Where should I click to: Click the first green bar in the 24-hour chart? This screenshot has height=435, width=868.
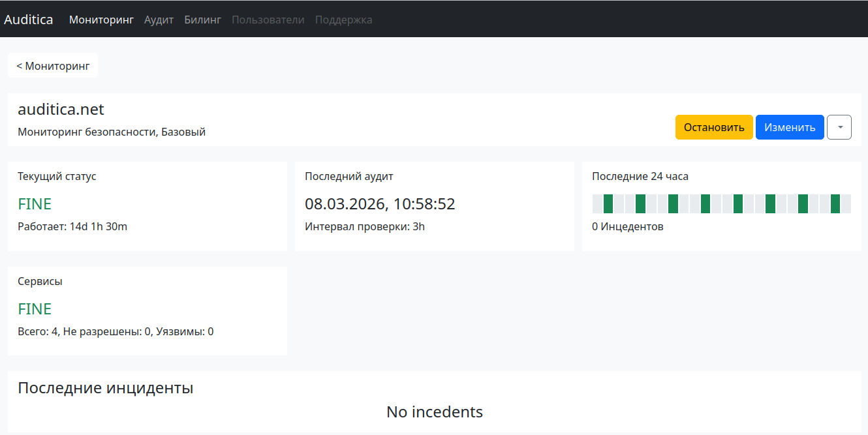coord(608,203)
